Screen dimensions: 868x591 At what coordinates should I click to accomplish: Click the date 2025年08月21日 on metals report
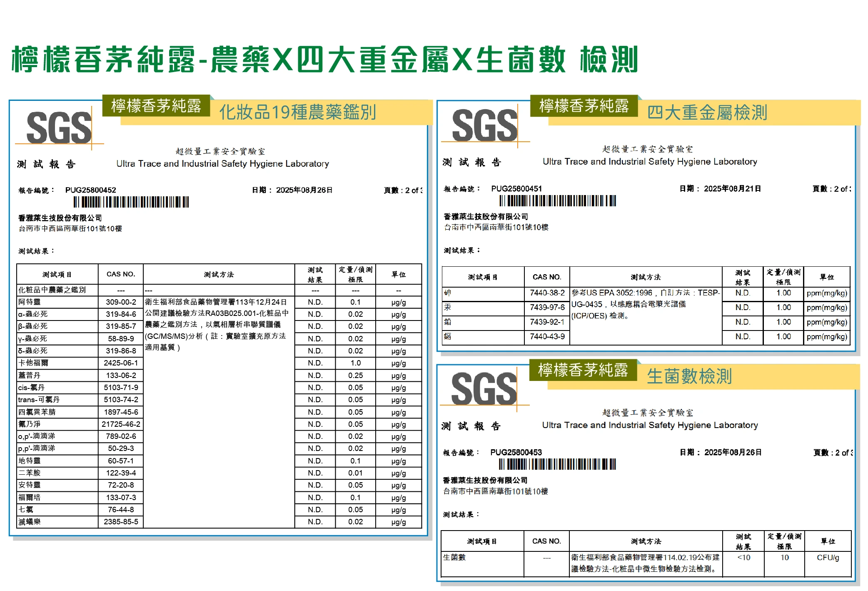pyautogui.click(x=732, y=189)
